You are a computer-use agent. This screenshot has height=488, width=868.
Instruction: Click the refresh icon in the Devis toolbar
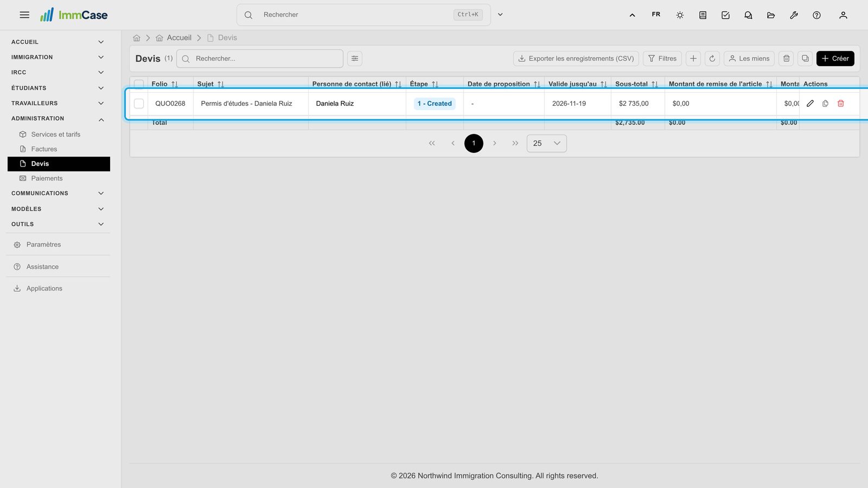712,59
